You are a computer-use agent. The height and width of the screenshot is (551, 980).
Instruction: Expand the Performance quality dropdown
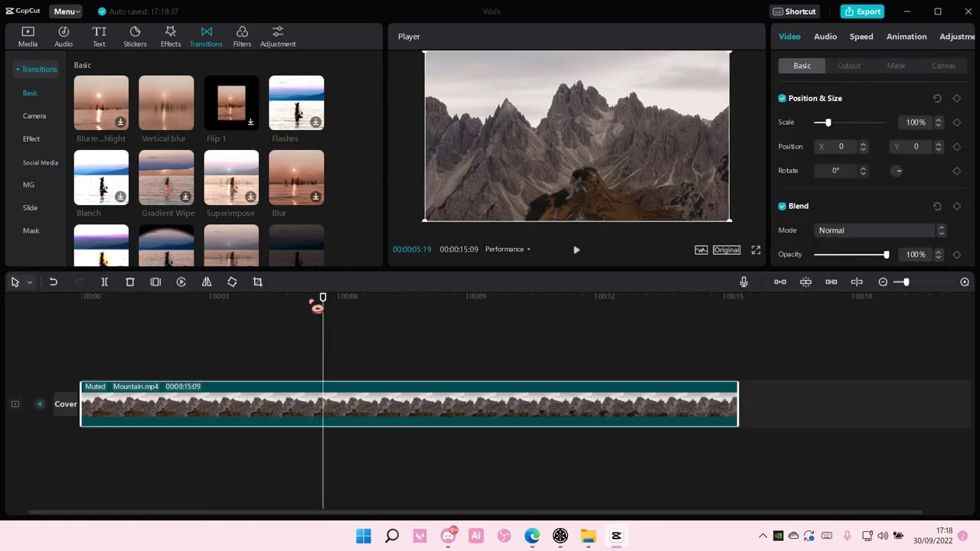[x=508, y=249]
